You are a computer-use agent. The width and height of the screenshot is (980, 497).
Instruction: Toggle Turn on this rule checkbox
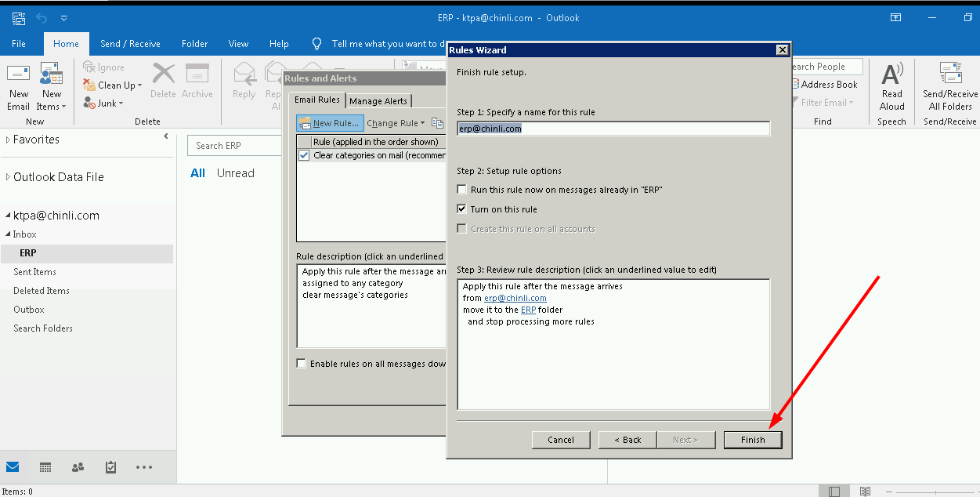pos(462,209)
